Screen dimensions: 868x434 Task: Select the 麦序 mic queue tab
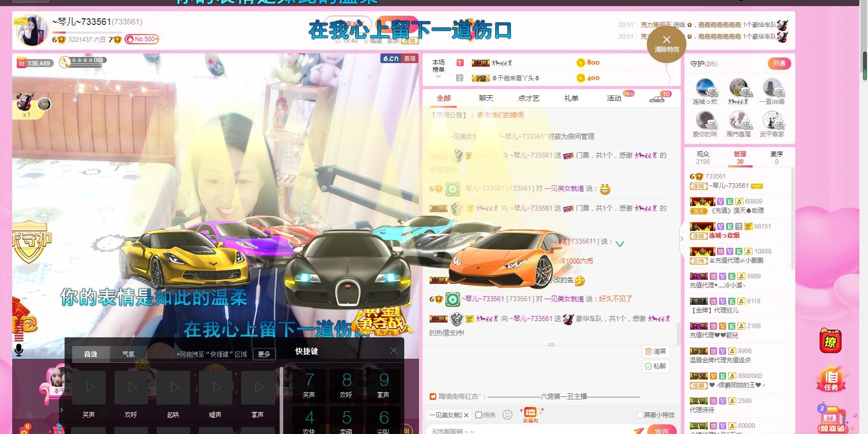[x=776, y=157]
